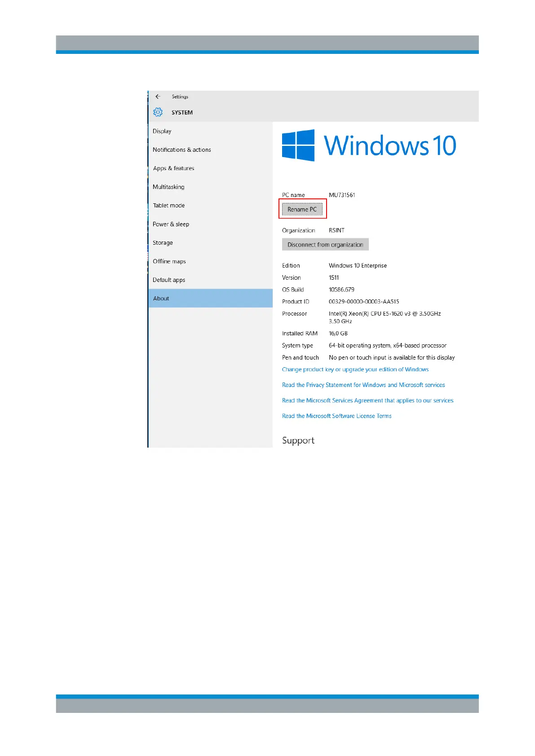The height and width of the screenshot is (756, 535).
Task: Click the Product ID label
Action: (296, 302)
